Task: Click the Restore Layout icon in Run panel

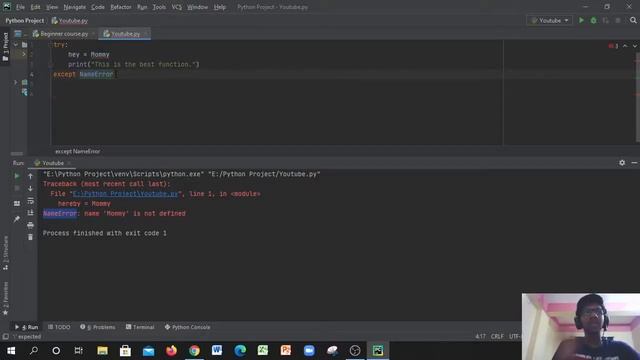Action: point(17,203)
